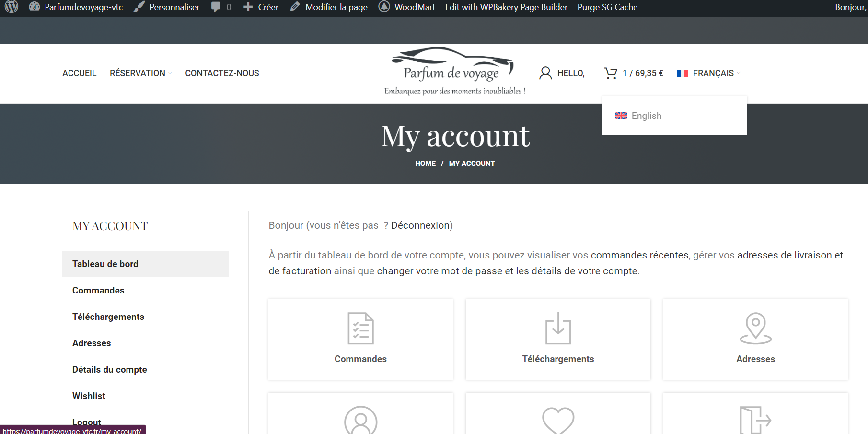Click the cart total 1 / 69,35 €
This screenshot has width=868, height=434.
click(643, 73)
